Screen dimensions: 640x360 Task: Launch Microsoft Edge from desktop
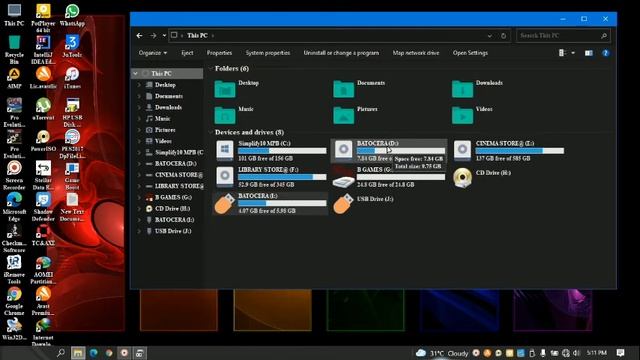pos(14,207)
